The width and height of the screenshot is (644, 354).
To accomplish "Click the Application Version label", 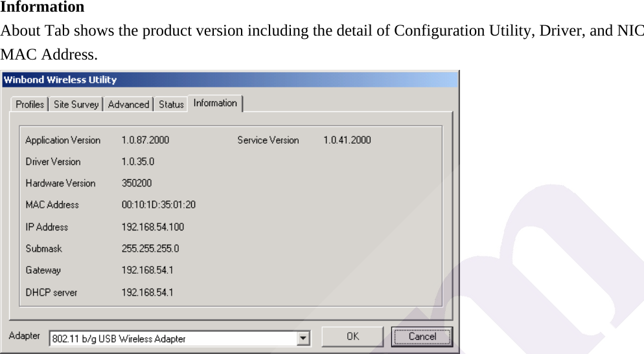I will pyautogui.click(x=63, y=140).
